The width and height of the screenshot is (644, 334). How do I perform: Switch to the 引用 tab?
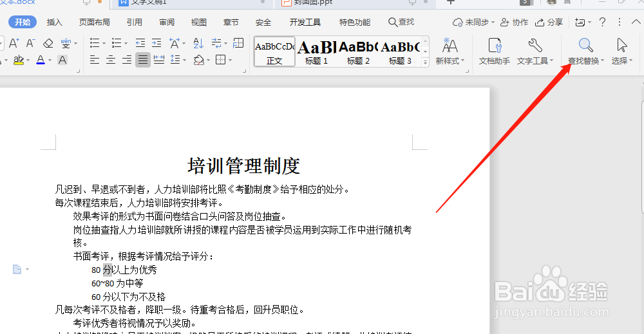[135, 22]
